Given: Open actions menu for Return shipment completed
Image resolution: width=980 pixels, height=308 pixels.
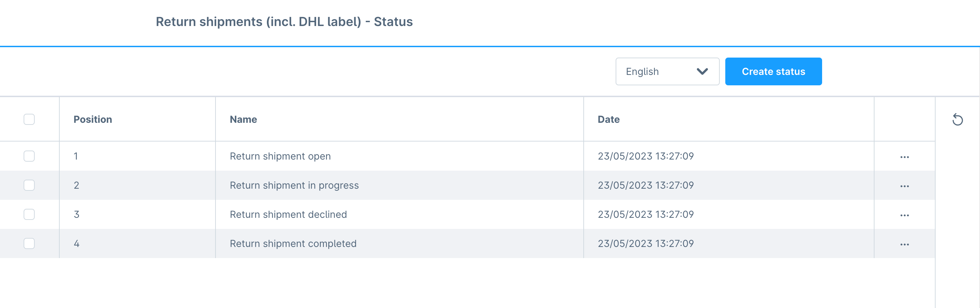Looking at the screenshot, I should tap(904, 244).
